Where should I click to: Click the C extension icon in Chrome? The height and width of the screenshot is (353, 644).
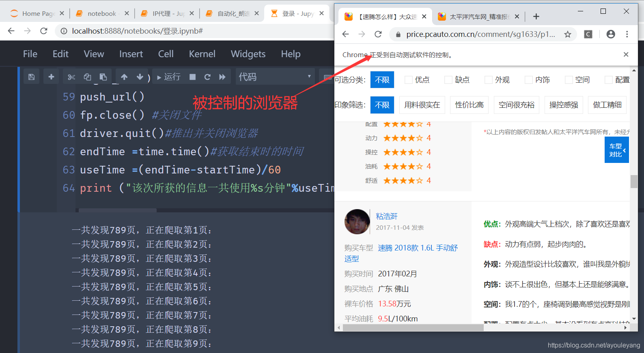[x=588, y=34]
